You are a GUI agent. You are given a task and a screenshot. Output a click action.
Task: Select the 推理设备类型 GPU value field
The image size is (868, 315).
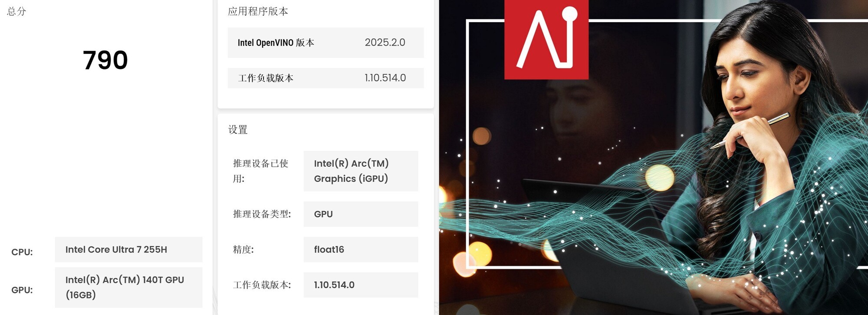(361, 214)
